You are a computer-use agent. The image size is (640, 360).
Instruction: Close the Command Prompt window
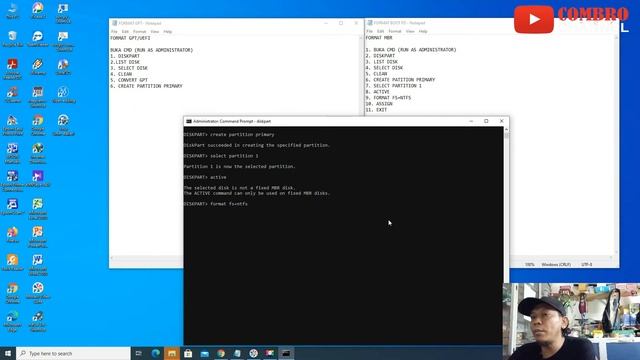502,121
